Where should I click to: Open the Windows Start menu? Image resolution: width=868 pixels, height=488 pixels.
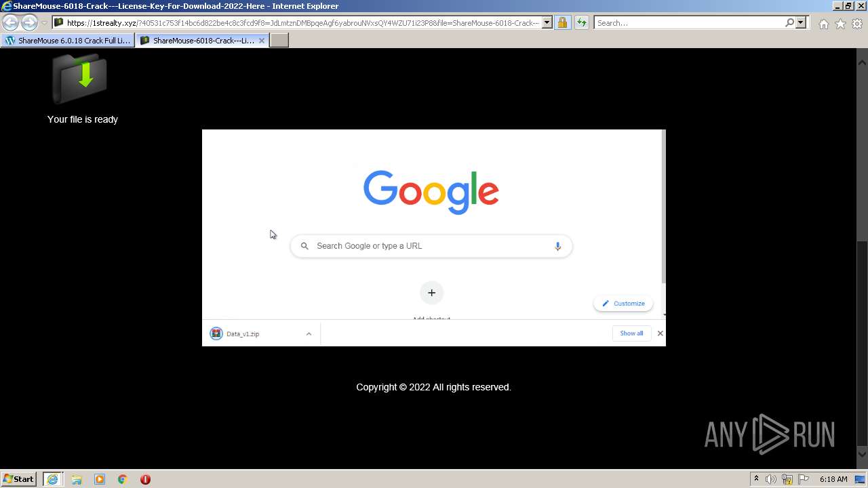pos(19,479)
